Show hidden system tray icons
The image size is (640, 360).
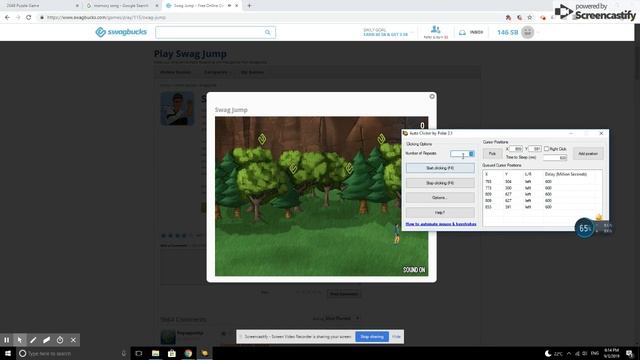tap(569, 353)
